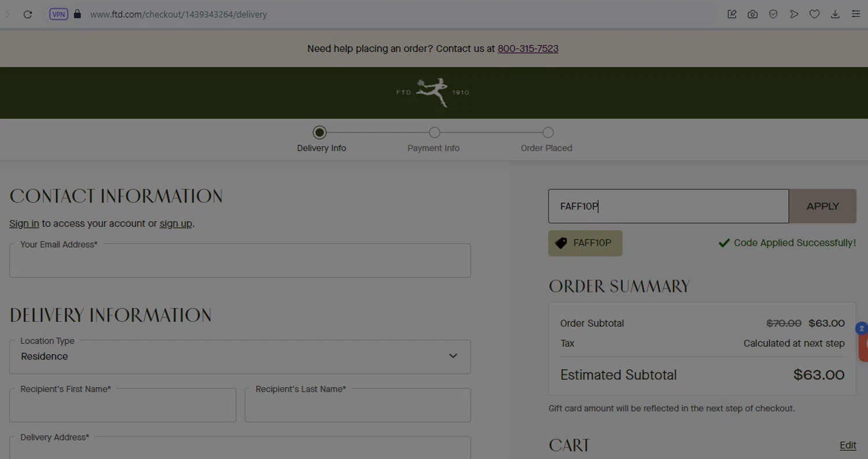Reload the page with the refresh icon
Viewport: 868px width, 459px height.
[x=27, y=14]
